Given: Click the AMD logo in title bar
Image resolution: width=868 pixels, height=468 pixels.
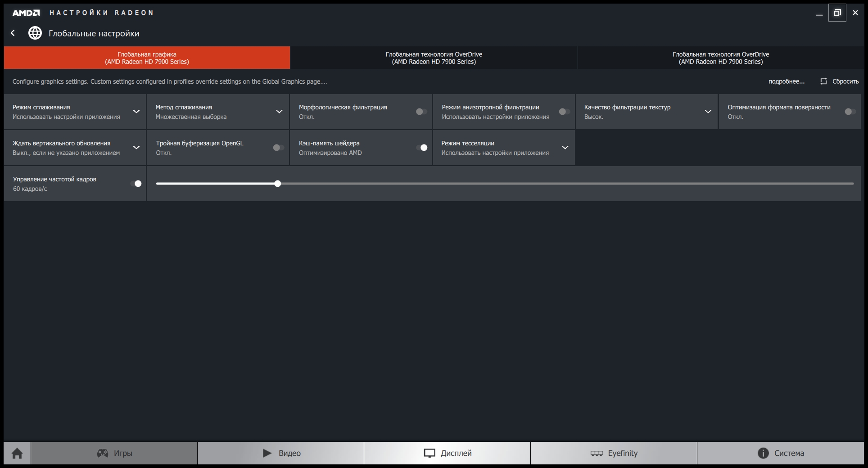Looking at the screenshot, I should click(x=26, y=13).
